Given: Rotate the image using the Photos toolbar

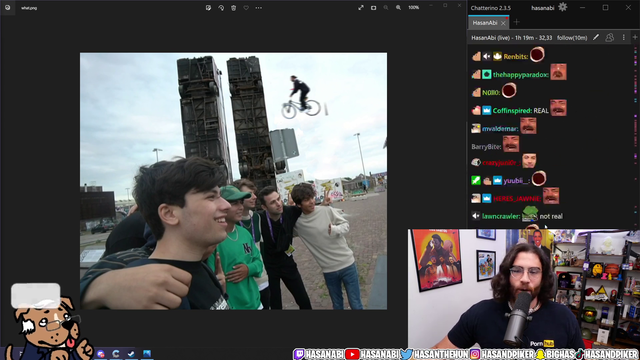Looking at the screenshot, I should 221,8.
